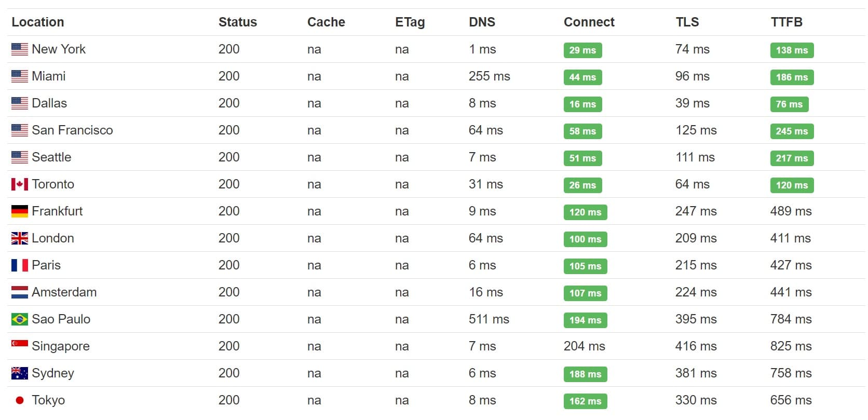The width and height of the screenshot is (868, 420).
Task: Click the Dallas 76 ms TTFB badge
Action: coord(789,104)
